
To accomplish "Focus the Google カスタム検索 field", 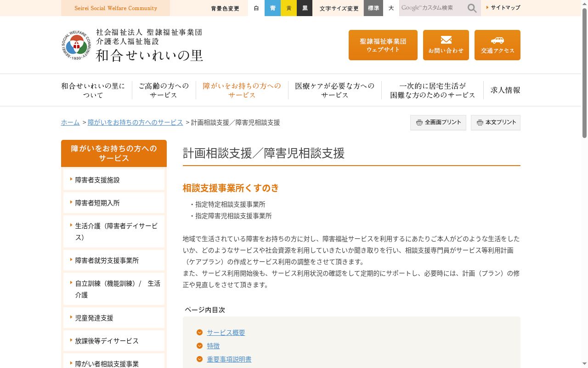I will pos(432,8).
